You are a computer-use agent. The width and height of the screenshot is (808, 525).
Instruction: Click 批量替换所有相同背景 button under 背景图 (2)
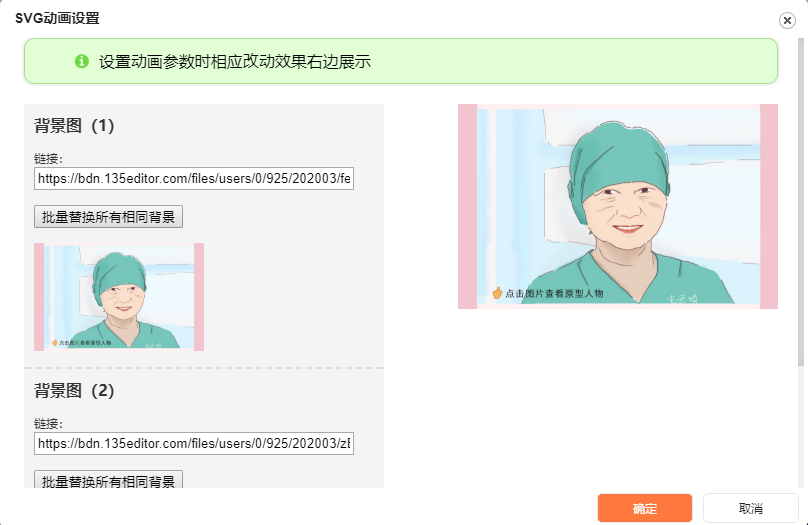pos(108,480)
